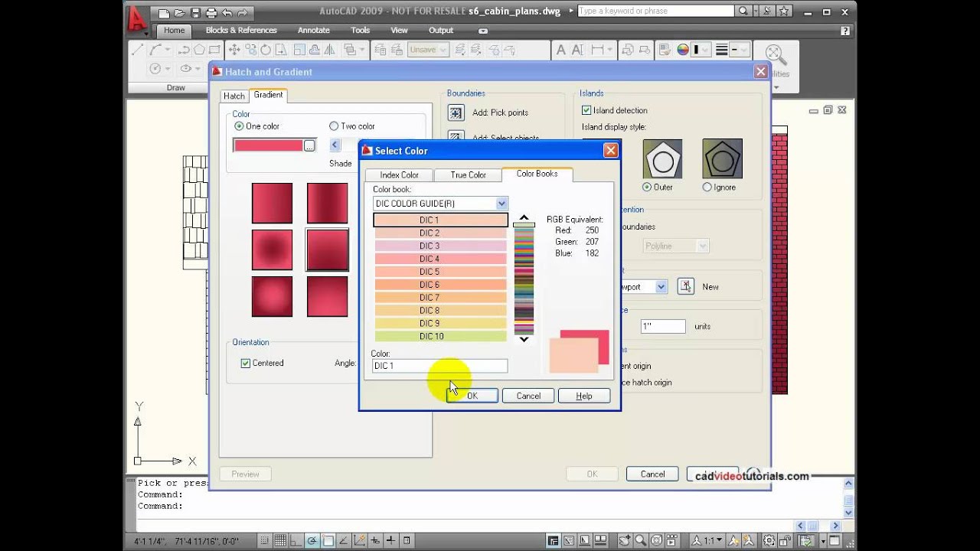Click the Workspace switching gear icon in status bar
Screen dimensions: 980x551
click(769, 542)
